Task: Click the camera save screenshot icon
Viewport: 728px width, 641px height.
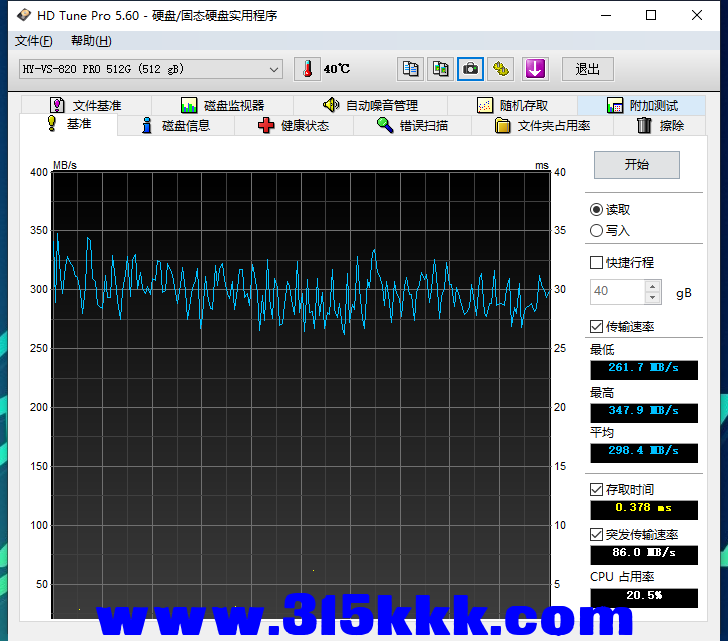Action: 470,69
